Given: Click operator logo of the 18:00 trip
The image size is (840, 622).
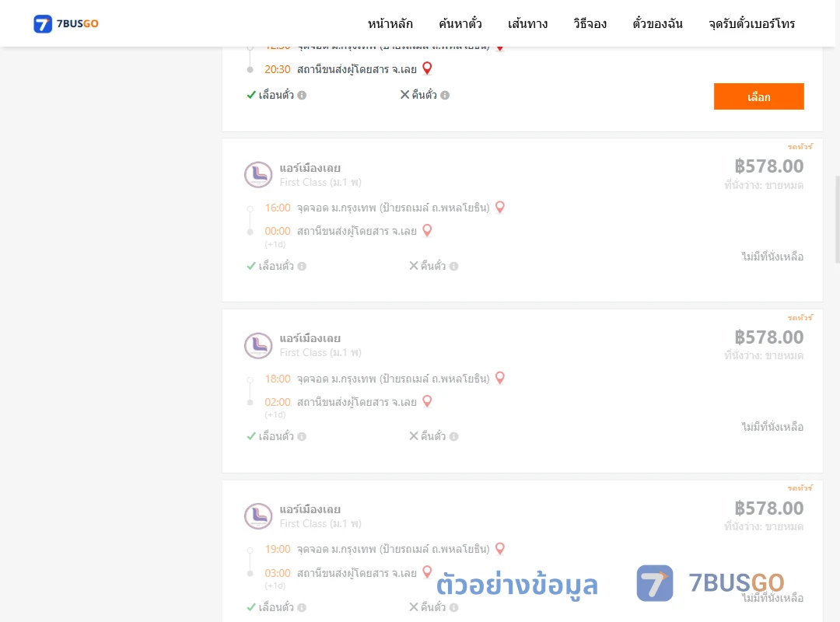Looking at the screenshot, I should (258, 345).
